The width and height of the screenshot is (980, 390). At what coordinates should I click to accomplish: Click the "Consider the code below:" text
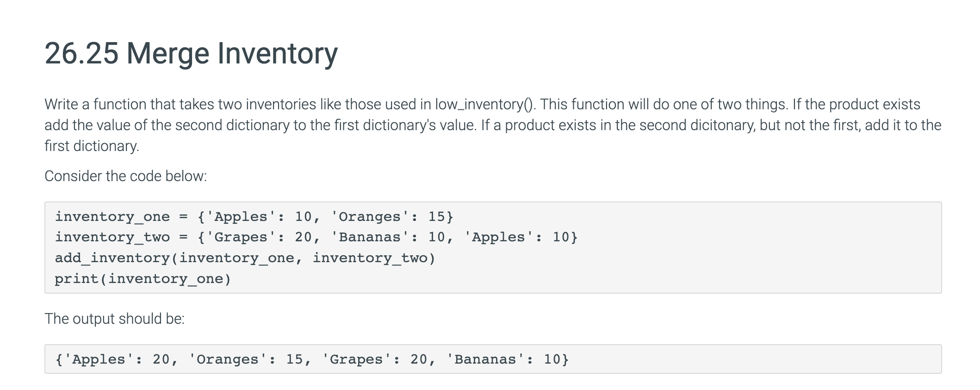point(125,176)
